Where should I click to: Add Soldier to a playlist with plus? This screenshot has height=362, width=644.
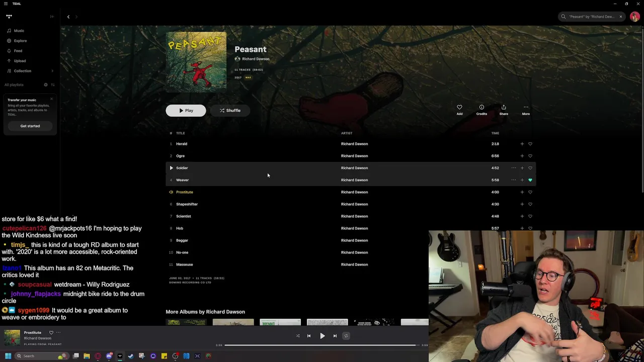(x=522, y=168)
